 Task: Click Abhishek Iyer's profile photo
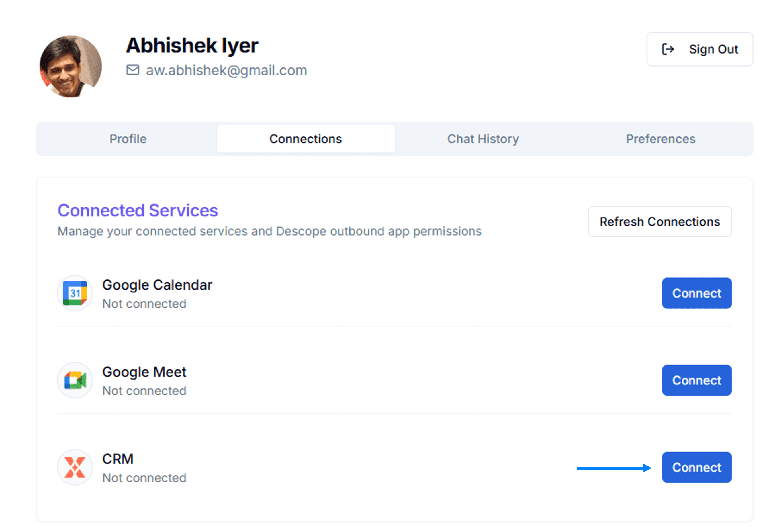click(x=71, y=66)
